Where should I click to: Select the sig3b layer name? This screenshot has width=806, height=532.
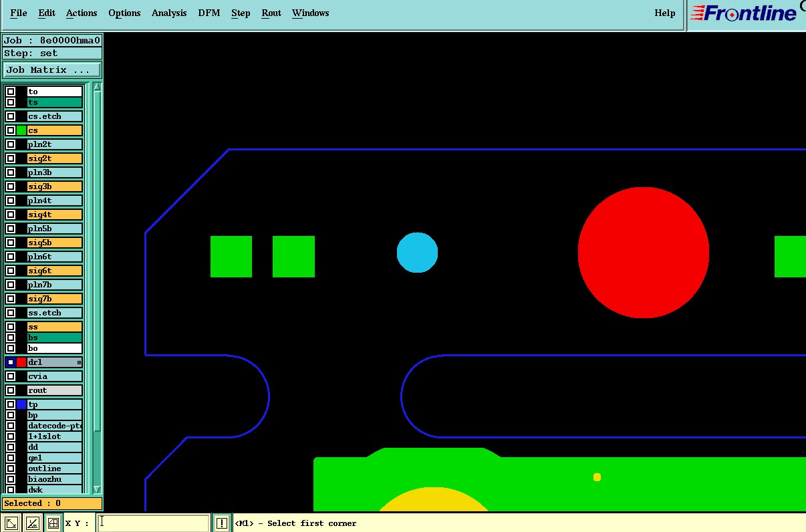pos(55,186)
